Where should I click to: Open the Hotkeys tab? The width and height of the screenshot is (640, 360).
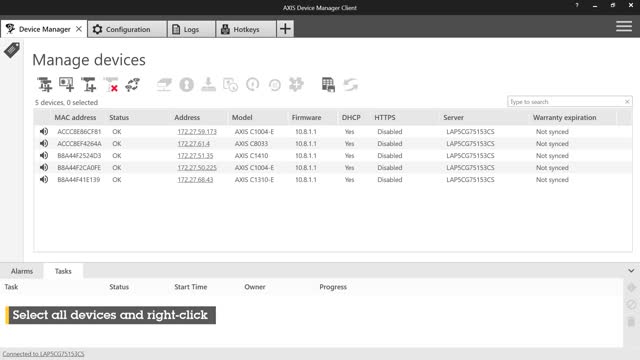click(246, 29)
